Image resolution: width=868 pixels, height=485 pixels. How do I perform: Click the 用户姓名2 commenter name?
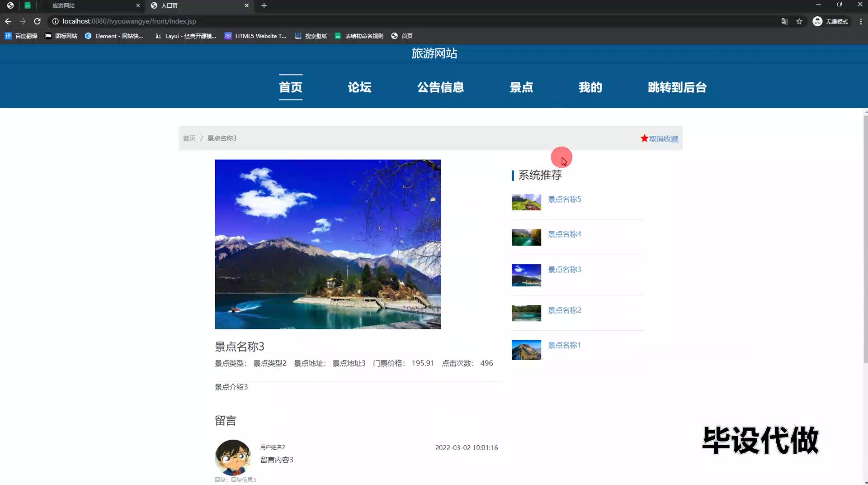click(x=273, y=447)
